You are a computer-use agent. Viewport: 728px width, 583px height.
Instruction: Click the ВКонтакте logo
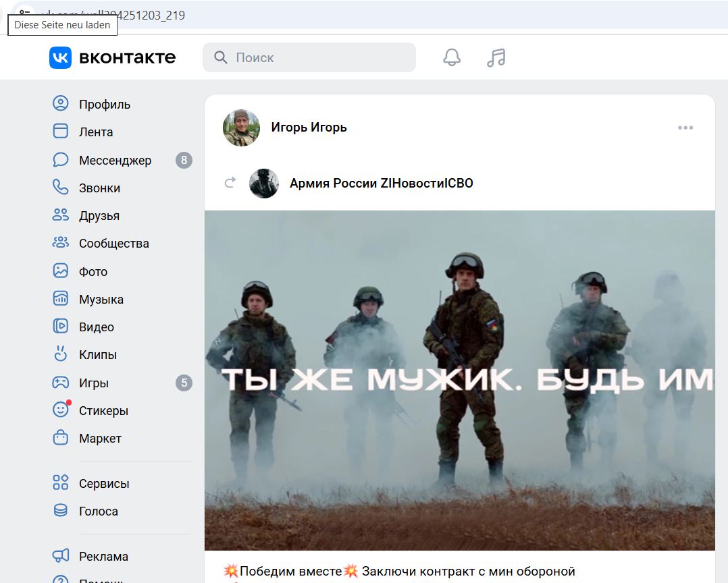113,57
